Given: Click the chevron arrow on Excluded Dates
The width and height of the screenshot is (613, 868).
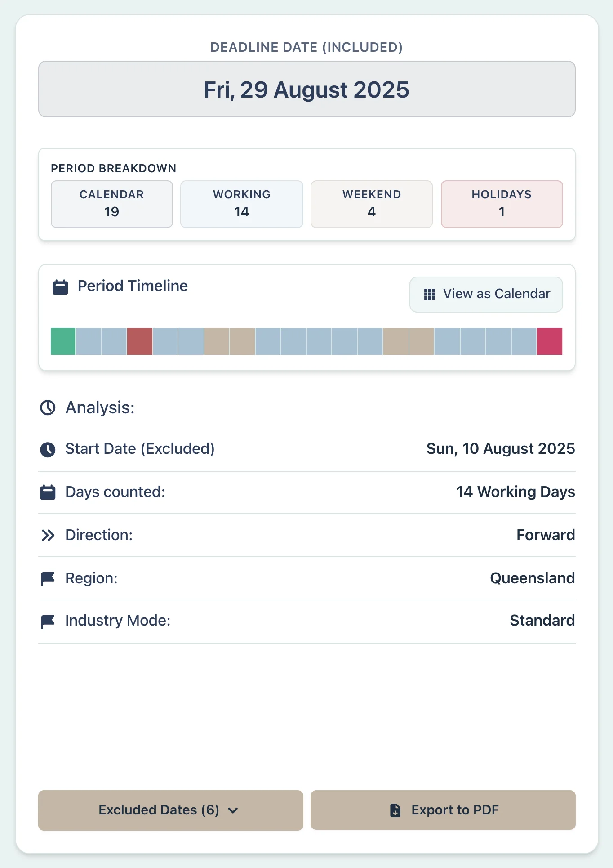Looking at the screenshot, I should [x=233, y=810].
